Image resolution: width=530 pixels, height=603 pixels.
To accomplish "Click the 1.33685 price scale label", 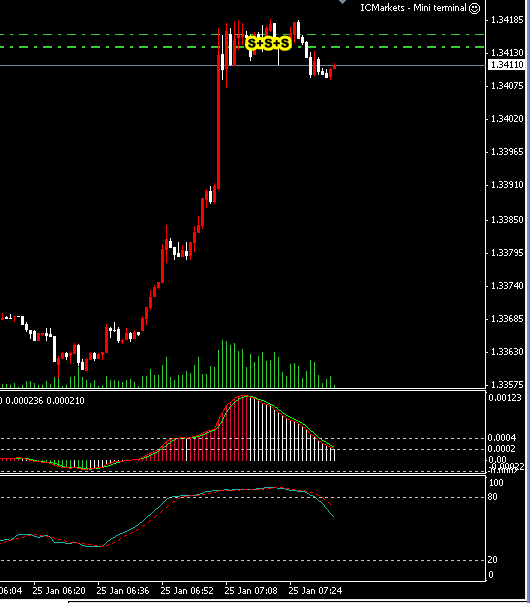I will 507,319.
